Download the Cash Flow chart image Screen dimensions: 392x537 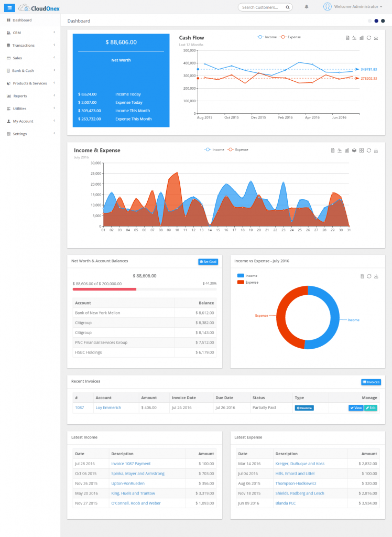376,38
